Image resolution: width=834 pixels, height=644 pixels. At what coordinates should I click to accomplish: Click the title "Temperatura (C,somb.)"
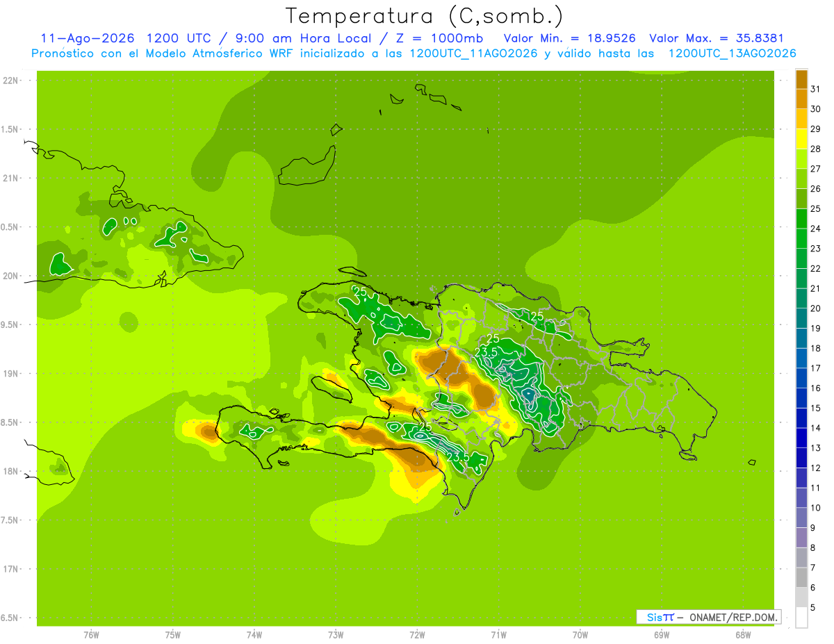click(x=424, y=16)
